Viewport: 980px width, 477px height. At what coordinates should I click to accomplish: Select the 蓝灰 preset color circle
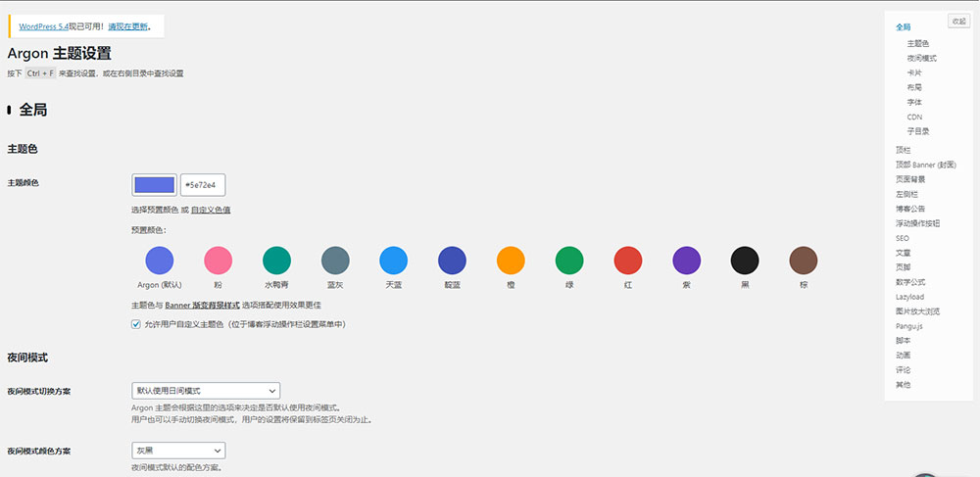tap(335, 261)
